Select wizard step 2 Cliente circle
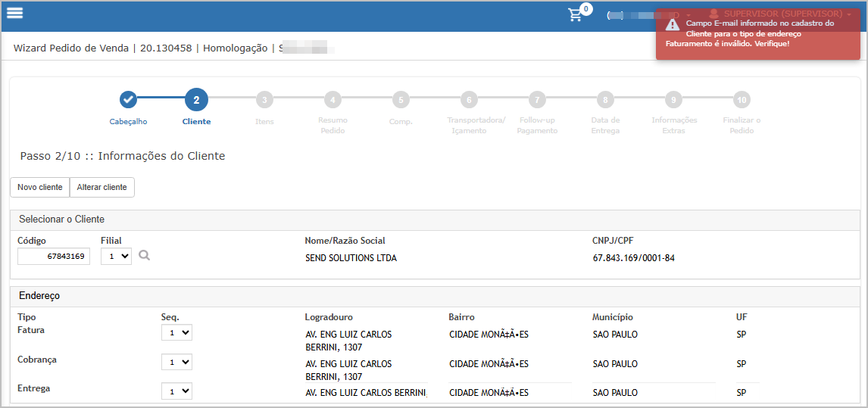 pos(196,99)
